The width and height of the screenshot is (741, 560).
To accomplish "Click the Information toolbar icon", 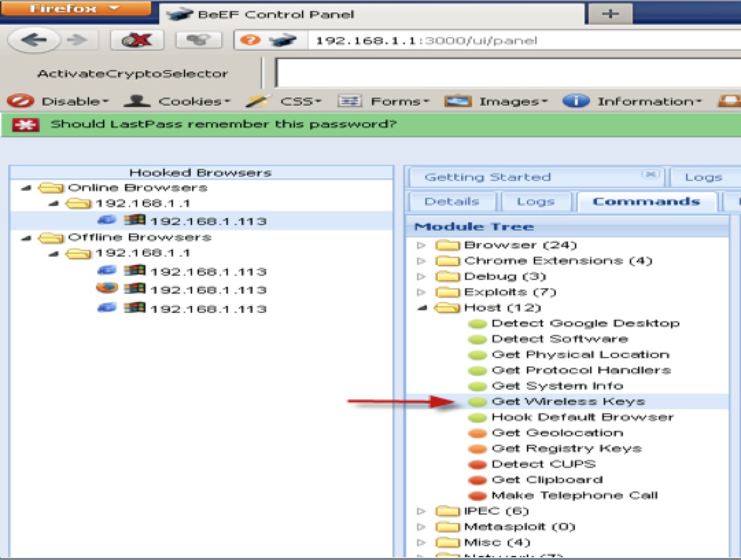I will pyautogui.click(x=576, y=102).
